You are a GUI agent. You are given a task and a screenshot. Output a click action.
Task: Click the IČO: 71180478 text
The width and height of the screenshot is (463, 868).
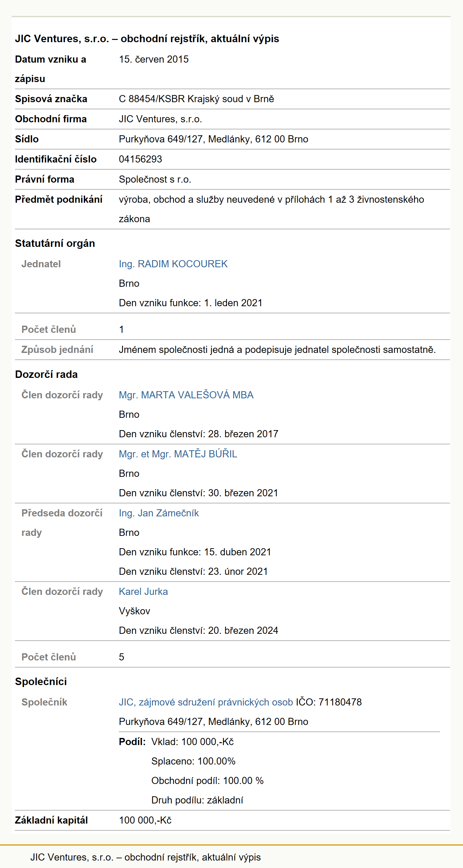[x=329, y=702]
